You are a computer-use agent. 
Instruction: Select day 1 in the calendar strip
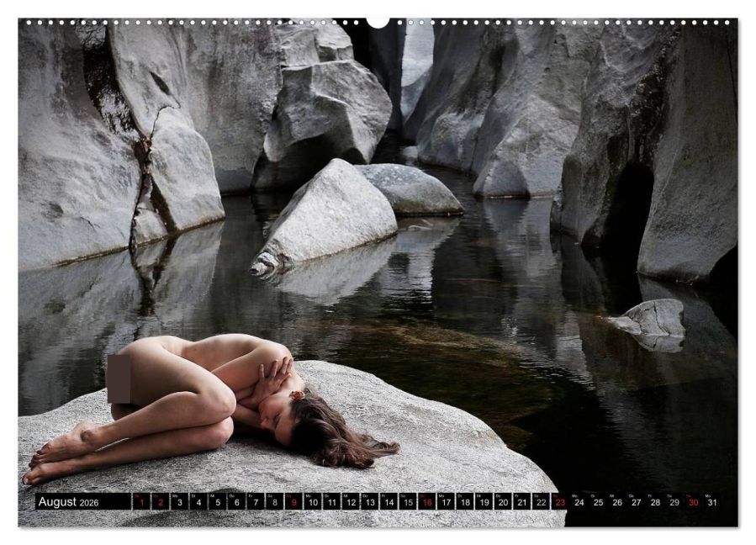pos(142,501)
